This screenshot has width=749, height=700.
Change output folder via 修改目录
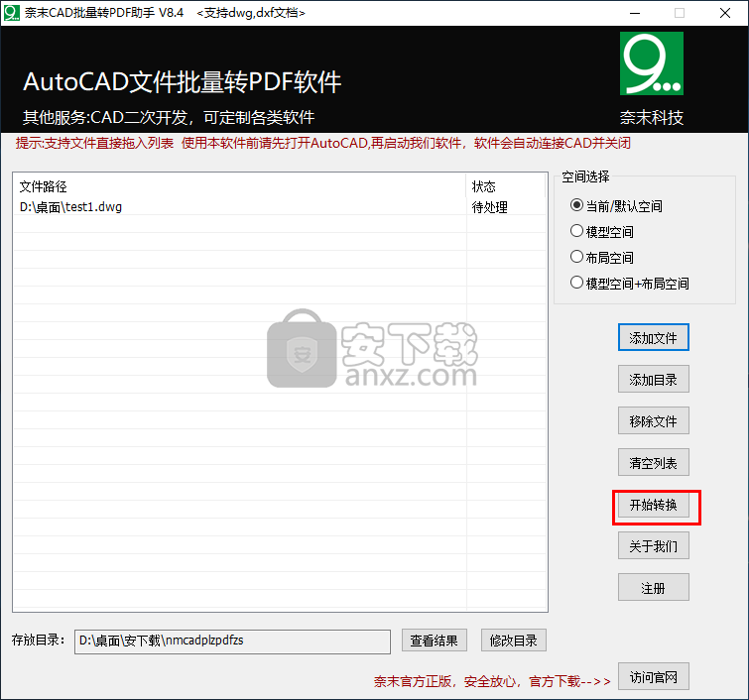514,641
